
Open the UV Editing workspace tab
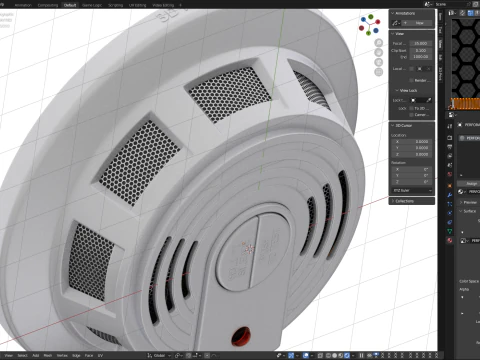[137, 5]
